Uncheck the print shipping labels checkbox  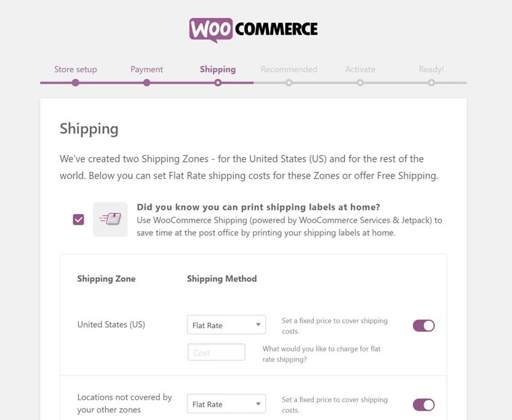(79, 219)
